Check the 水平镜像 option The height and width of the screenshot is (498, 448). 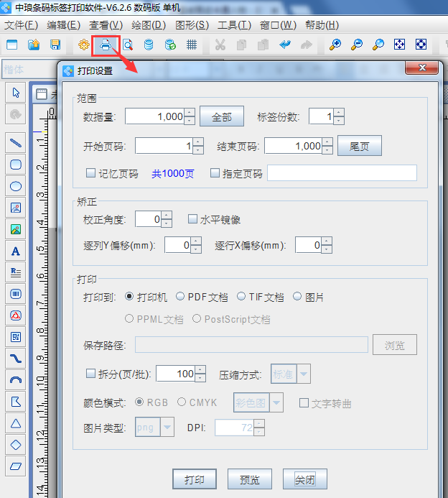point(192,219)
